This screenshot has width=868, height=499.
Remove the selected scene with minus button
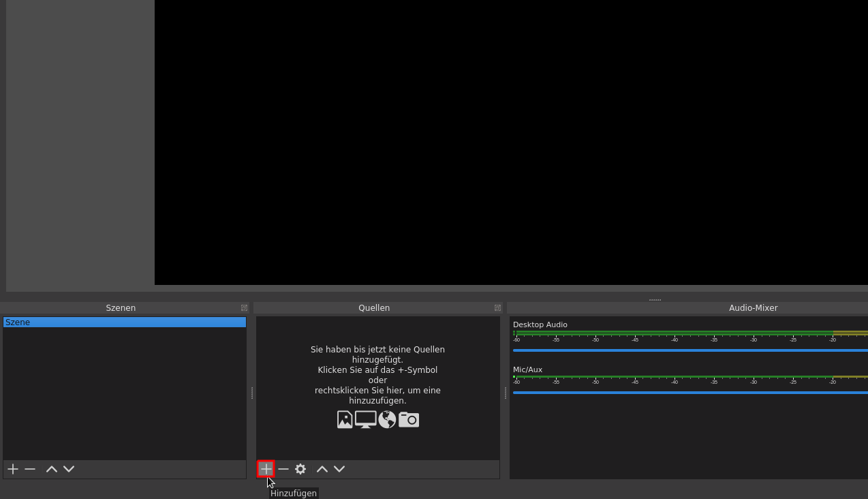(x=30, y=469)
